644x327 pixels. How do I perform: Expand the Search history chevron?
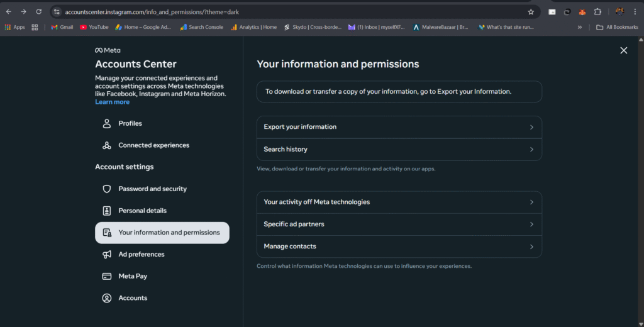pyautogui.click(x=531, y=150)
